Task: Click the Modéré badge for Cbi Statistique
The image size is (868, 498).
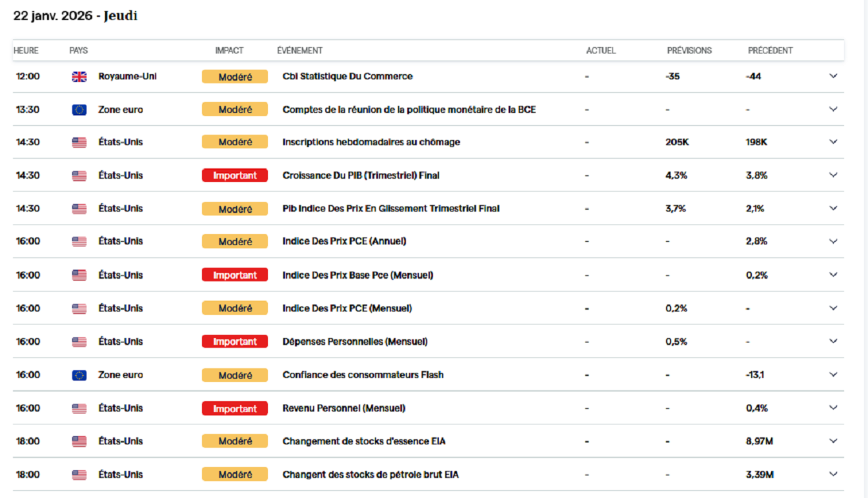Action: [235, 77]
